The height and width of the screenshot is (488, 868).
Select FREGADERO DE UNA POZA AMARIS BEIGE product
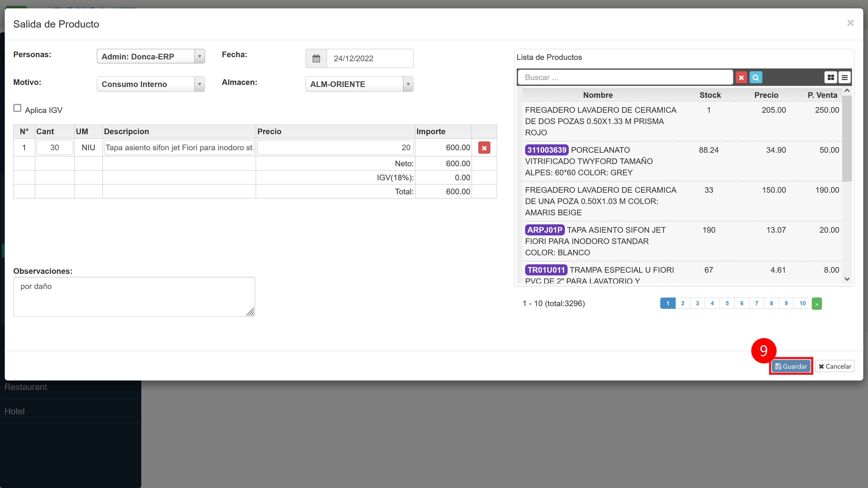(x=682, y=201)
